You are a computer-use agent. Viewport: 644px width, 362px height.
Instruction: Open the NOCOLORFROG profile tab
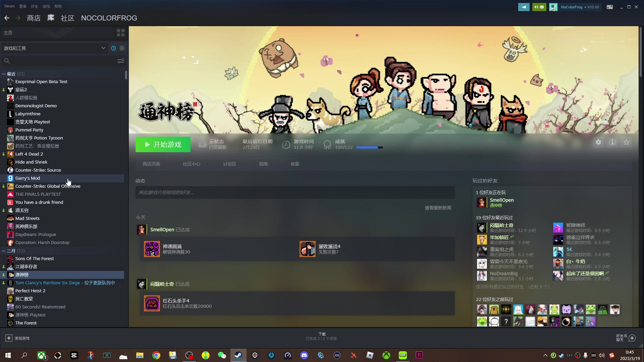click(x=109, y=18)
